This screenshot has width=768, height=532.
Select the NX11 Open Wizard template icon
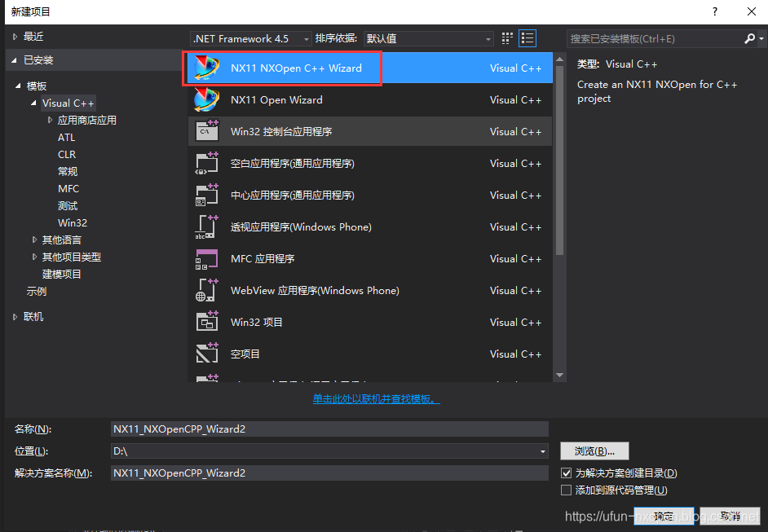206,100
